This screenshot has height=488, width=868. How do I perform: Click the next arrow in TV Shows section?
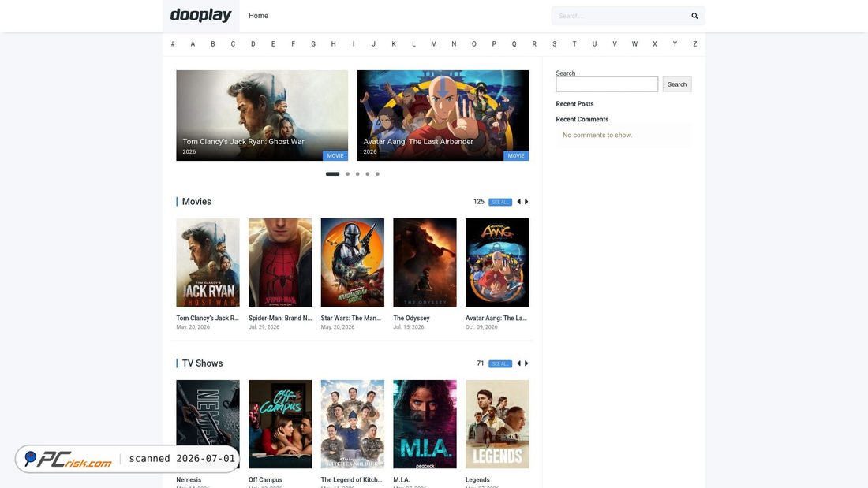pos(526,363)
